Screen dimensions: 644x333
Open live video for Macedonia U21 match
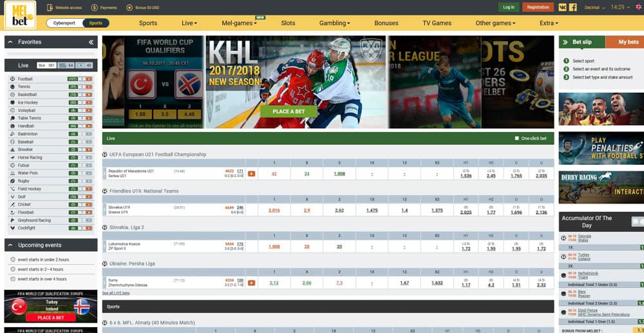coord(251,174)
